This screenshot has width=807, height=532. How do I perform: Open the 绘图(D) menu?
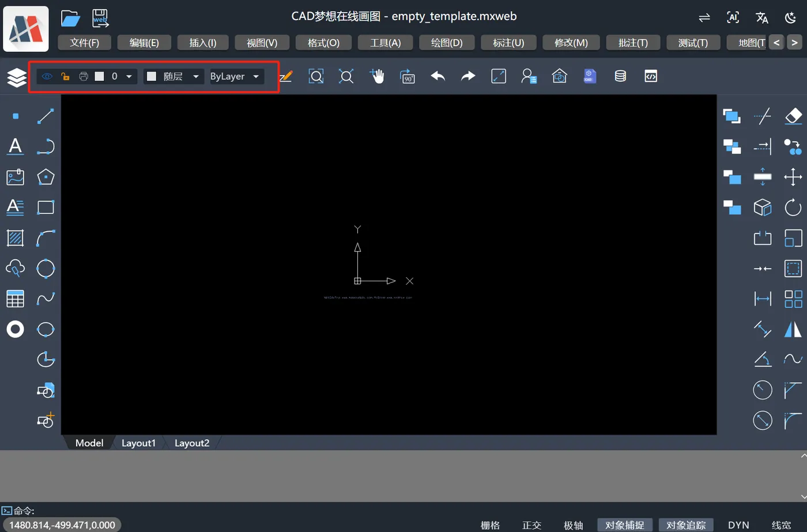pos(447,42)
